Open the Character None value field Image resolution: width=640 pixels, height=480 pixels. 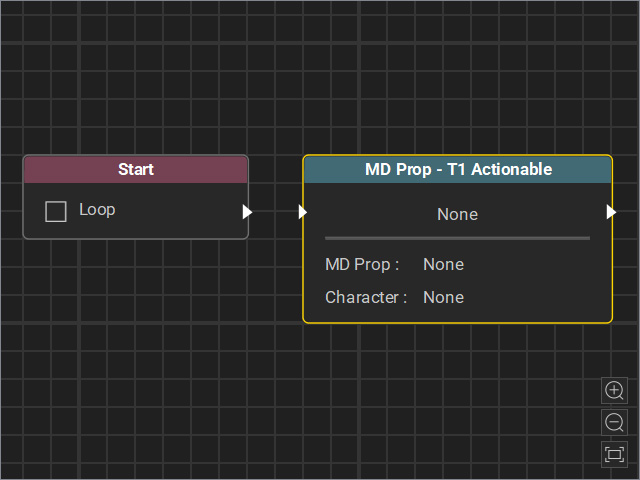coord(443,297)
